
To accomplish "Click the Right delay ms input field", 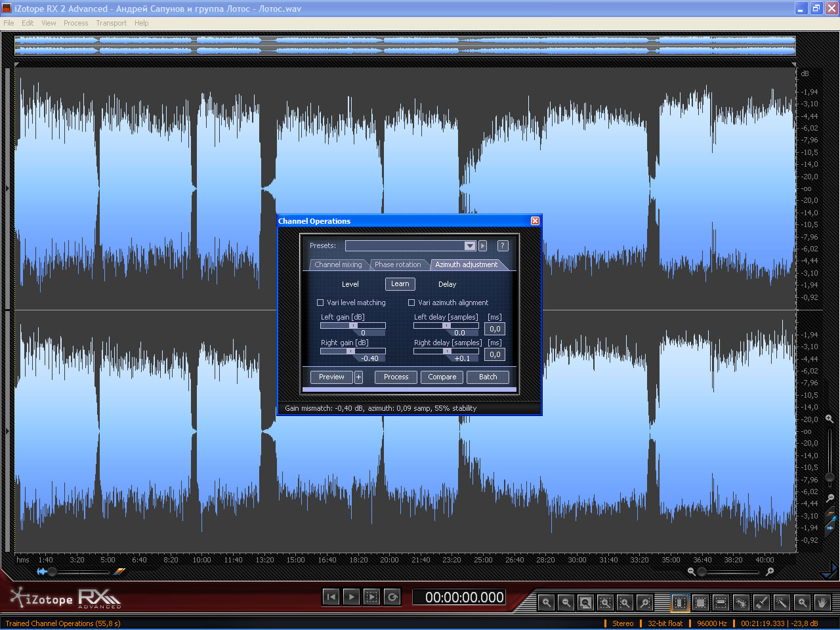I will pyautogui.click(x=495, y=354).
